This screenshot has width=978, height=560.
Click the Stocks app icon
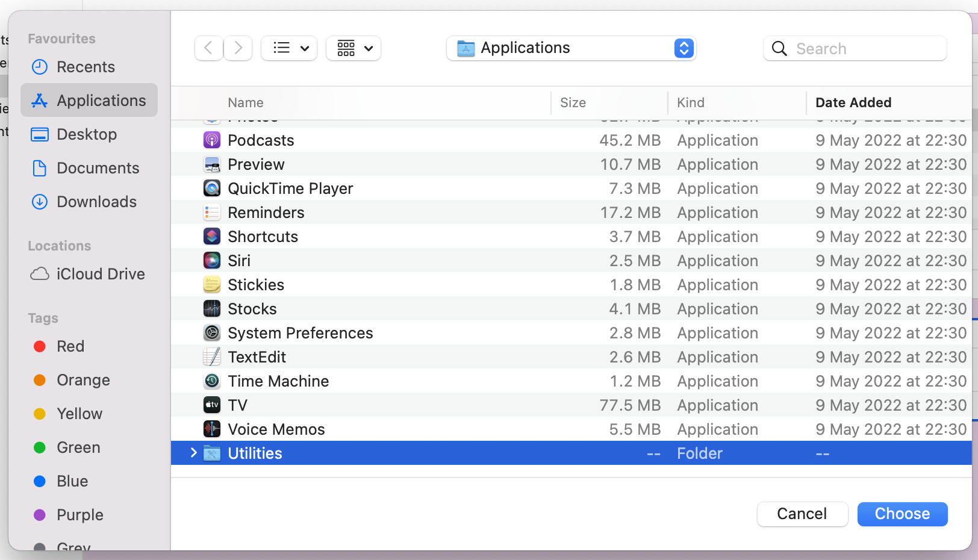(211, 309)
